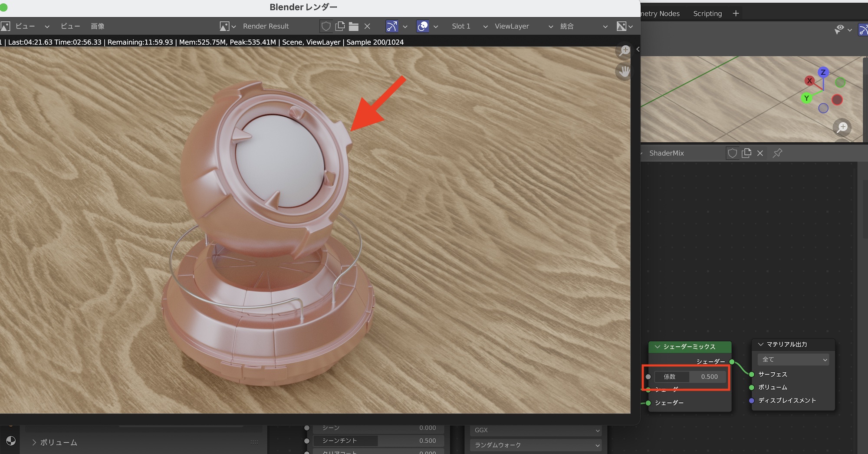868x454 pixels.
Task: Toggle the gizmo display button in render window
Action: [x=392, y=26]
